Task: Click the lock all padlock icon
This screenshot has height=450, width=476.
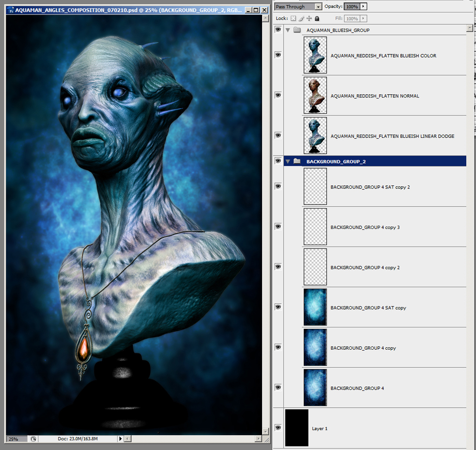Action: click(x=317, y=19)
